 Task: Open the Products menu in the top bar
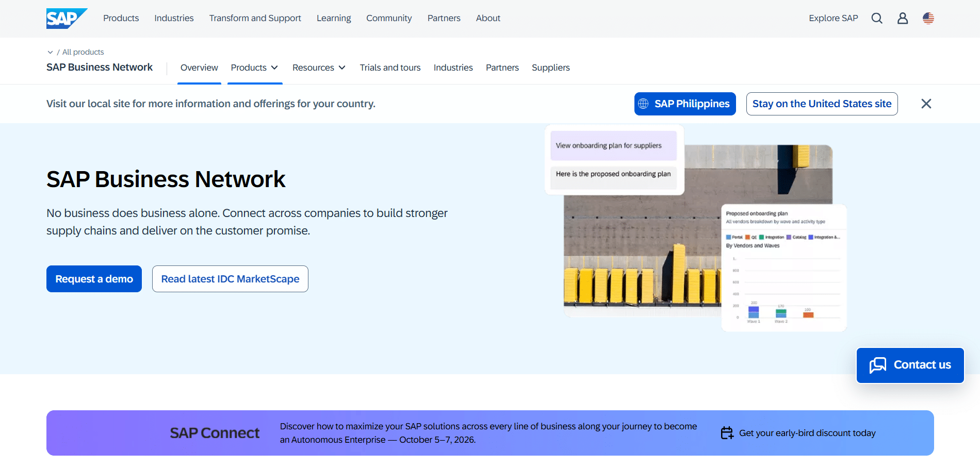pos(121,18)
